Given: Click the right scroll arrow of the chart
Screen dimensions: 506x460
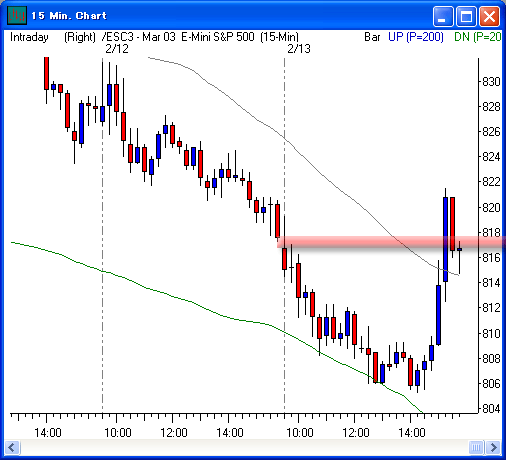Looking at the screenshot, I should 493,447.
